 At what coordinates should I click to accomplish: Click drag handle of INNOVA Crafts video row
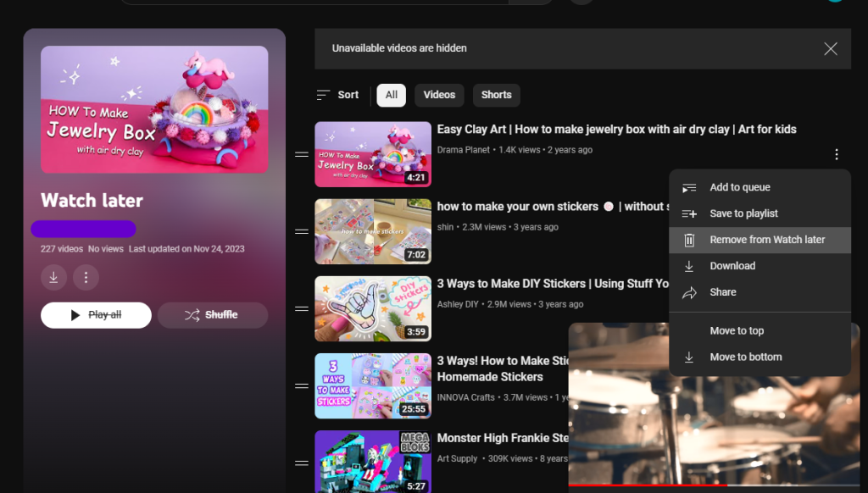pyautogui.click(x=302, y=385)
